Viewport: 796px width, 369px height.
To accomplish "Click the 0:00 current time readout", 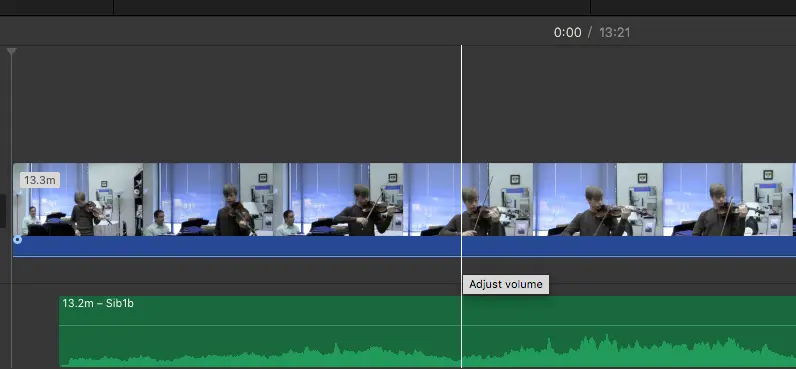I will pos(567,32).
